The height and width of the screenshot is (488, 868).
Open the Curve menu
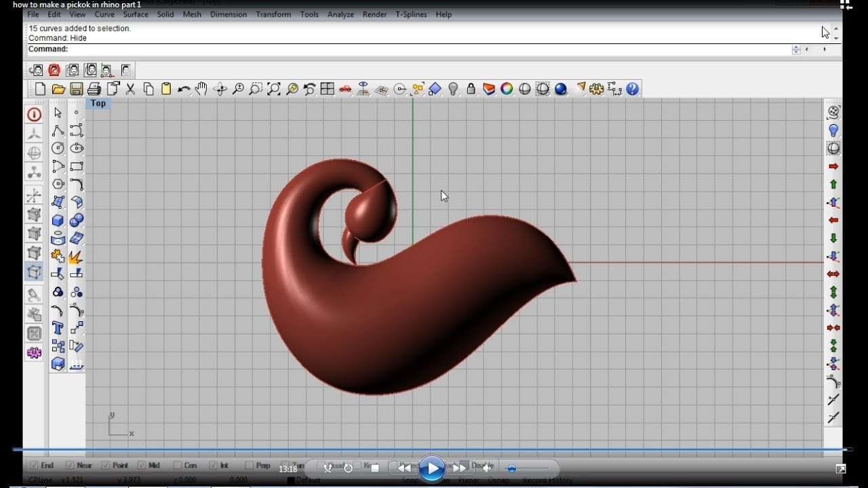(x=104, y=14)
